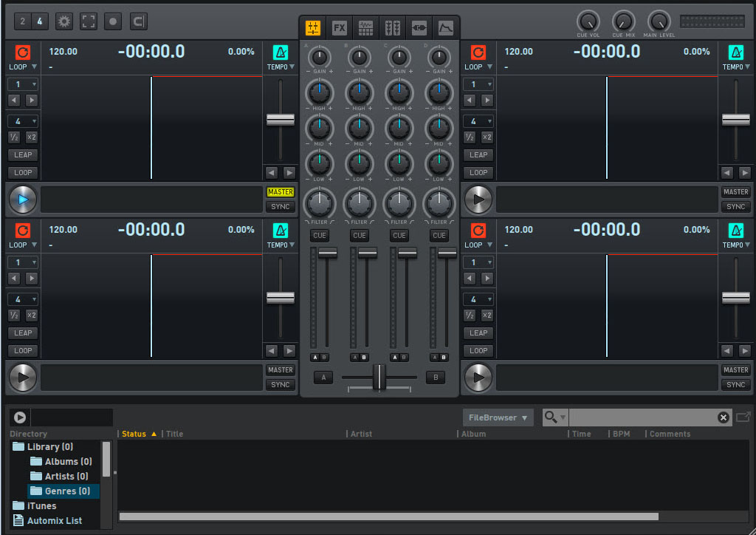Click the C icon next to the record button
The image size is (756, 535).
coord(138,21)
